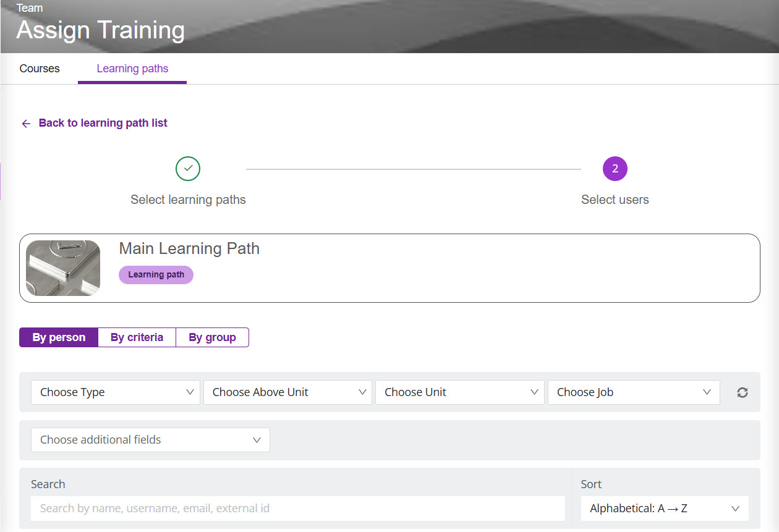Click the Main Learning Path thumbnail
The height and width of the screenshot is (532, 779).
coord(63,268)
